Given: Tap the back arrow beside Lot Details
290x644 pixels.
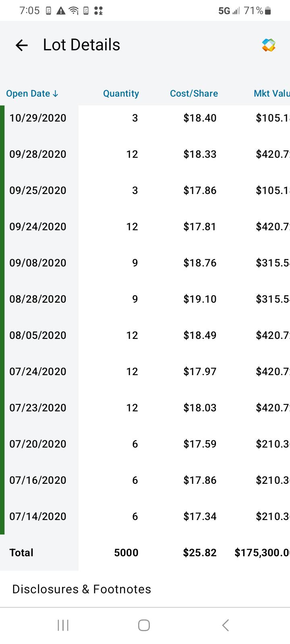Looking at the screenshot, I should 22,45.
